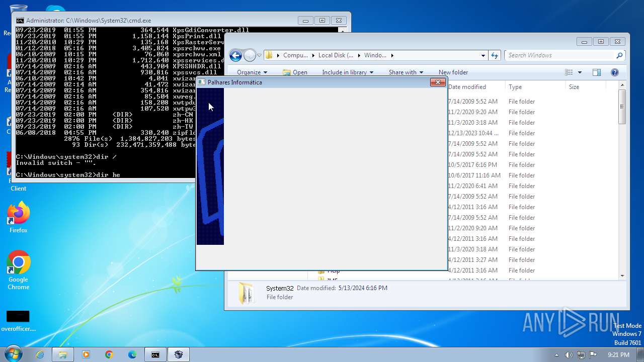This screenshot has height=362, width=644.
Task: Open Windows Media Player from taskbar
Action: 86,354
